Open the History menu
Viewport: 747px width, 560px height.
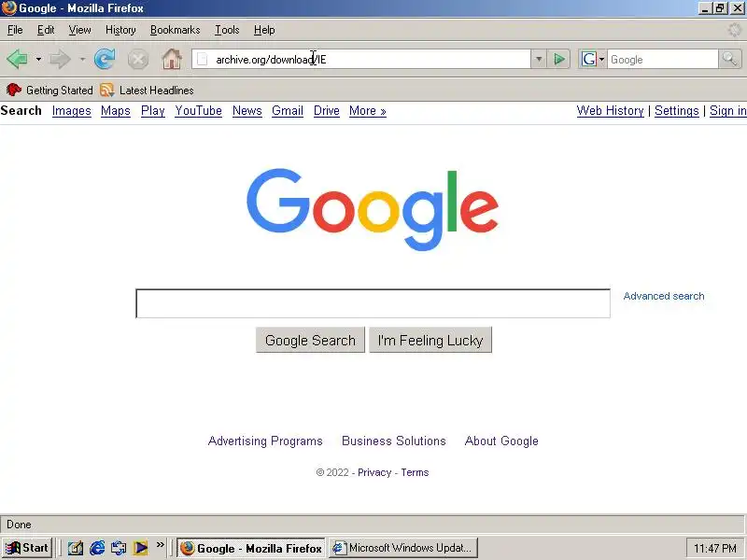(x=120, y=30)
